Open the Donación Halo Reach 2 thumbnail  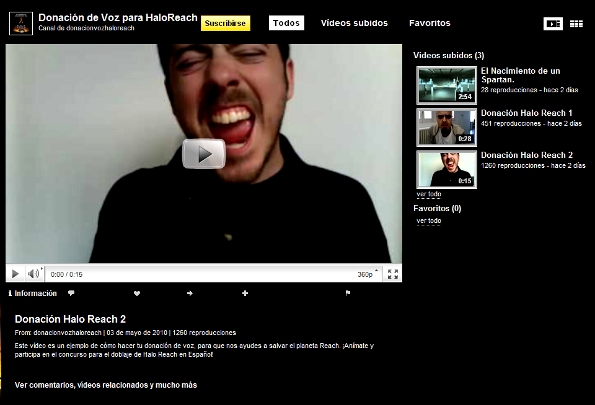point(446,169)
